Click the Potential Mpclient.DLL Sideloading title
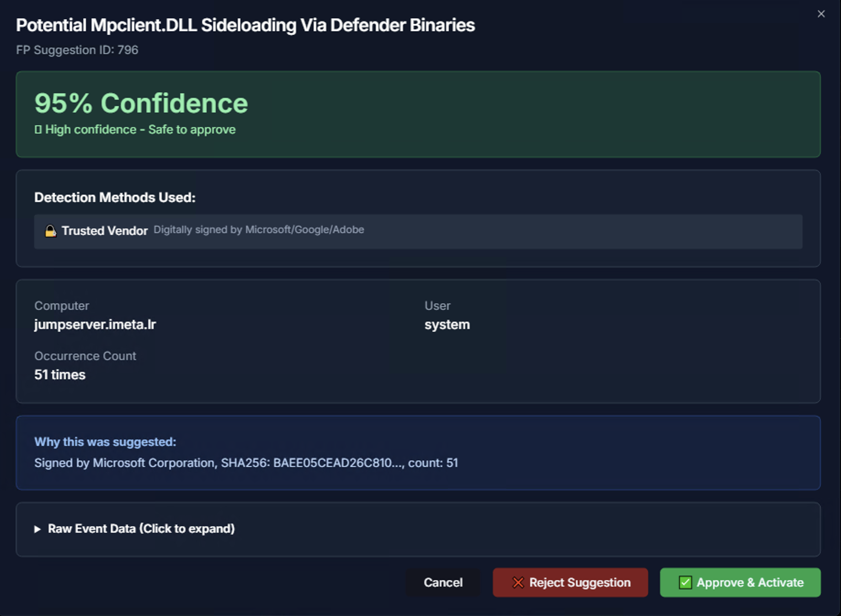This screenshot has height=616, width=841. pyautogui.click(x=245, y=25)
